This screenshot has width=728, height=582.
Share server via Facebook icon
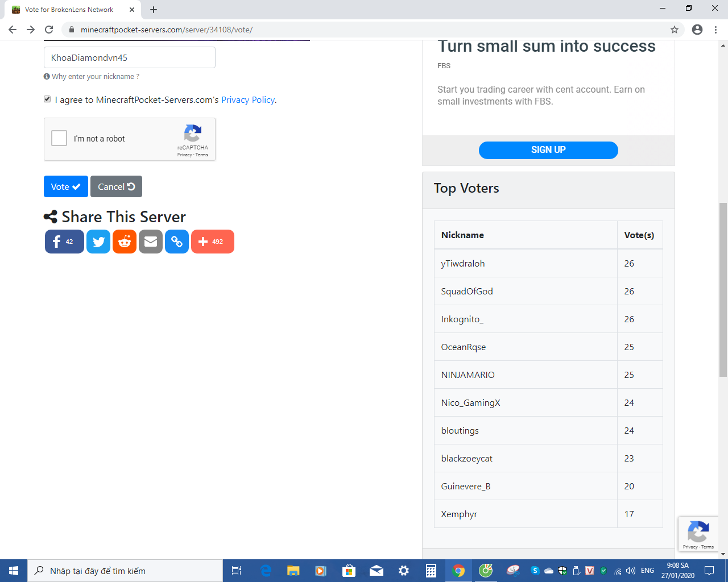pos(64,242)
